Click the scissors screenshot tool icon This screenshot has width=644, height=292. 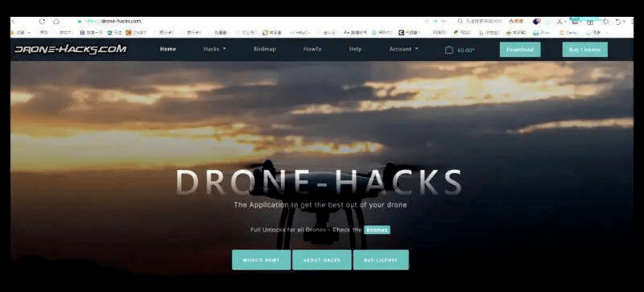pos(560,22)
